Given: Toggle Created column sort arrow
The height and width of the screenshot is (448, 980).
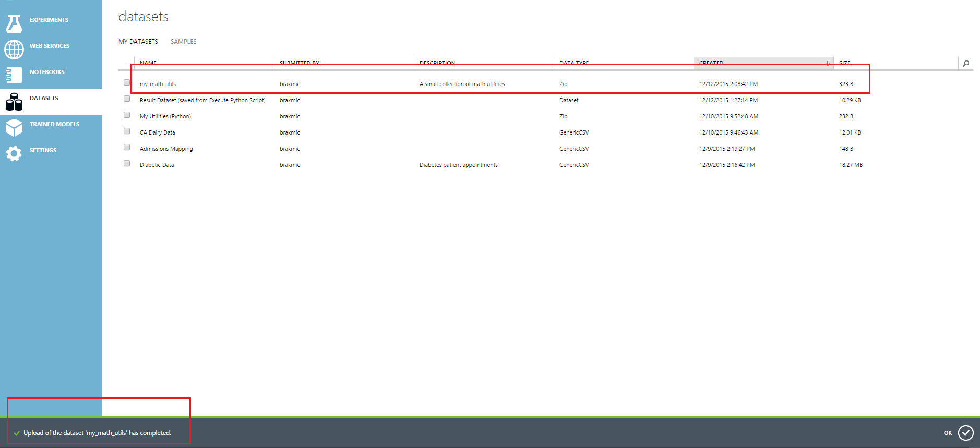Looking at the screenshot, I should click(x=827, y=63).
